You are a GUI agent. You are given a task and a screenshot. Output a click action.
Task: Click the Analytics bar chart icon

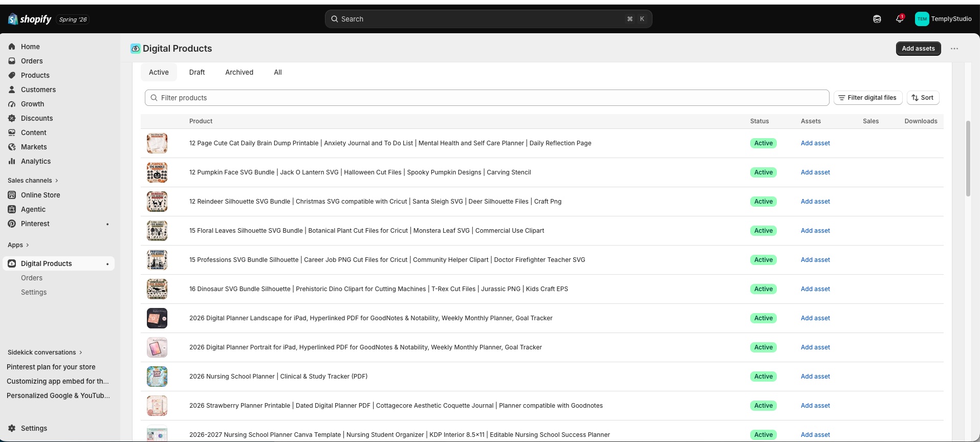coord(12,161)
